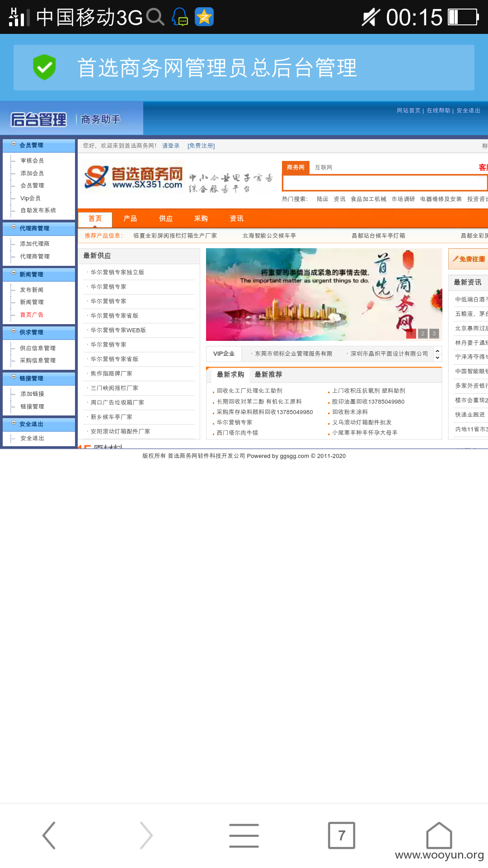Open 供应信息管理 in sidebar
The height and width of the screenshot is (868, 488).
tap(38, 348)
